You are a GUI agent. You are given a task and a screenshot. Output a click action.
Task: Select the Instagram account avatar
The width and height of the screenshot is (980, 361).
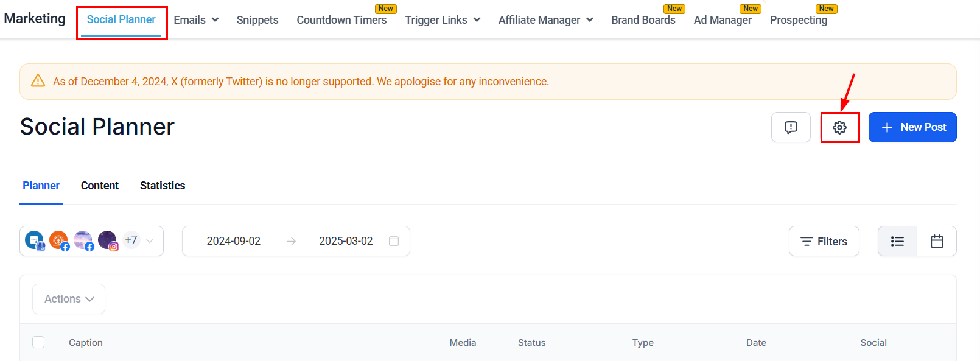[x=108, y=240]
